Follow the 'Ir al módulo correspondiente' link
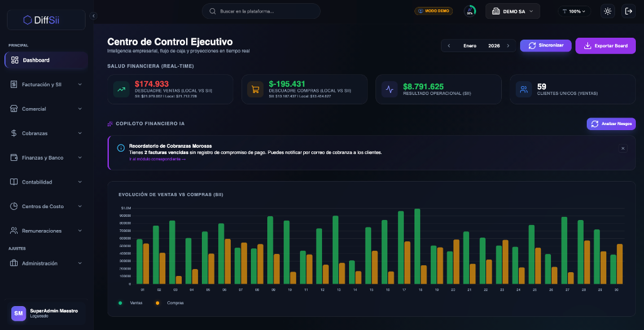 click(x=157, y=159)
